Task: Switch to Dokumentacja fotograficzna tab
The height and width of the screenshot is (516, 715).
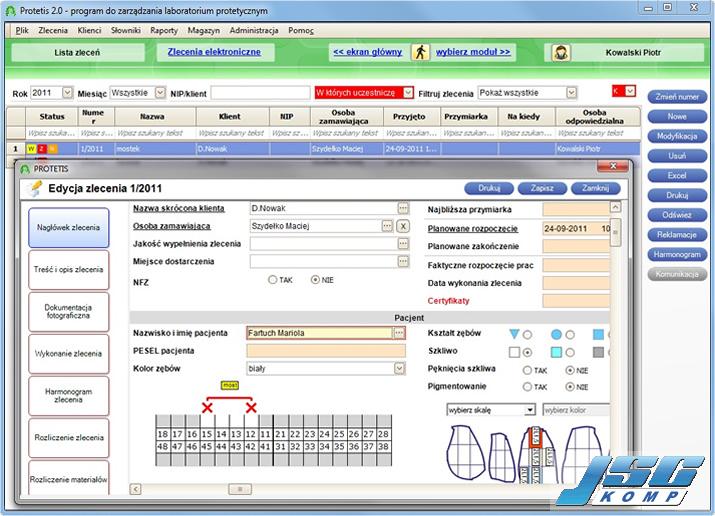Action: click(68, 311)
